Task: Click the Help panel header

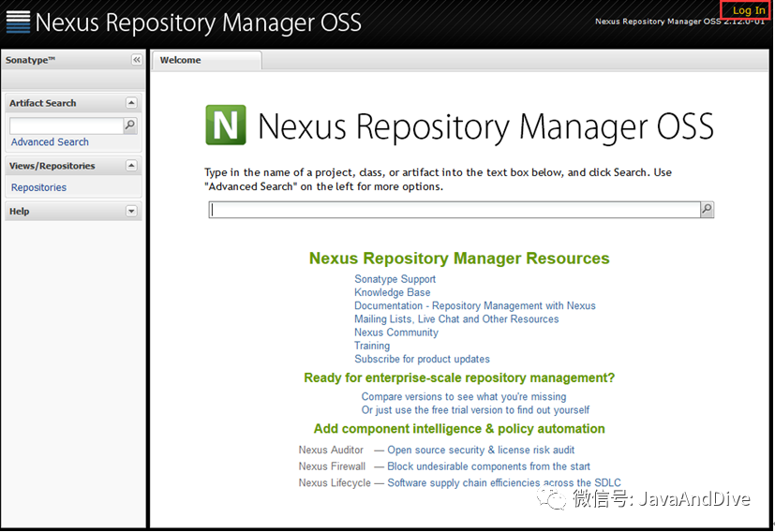Action: coord(73,212)
